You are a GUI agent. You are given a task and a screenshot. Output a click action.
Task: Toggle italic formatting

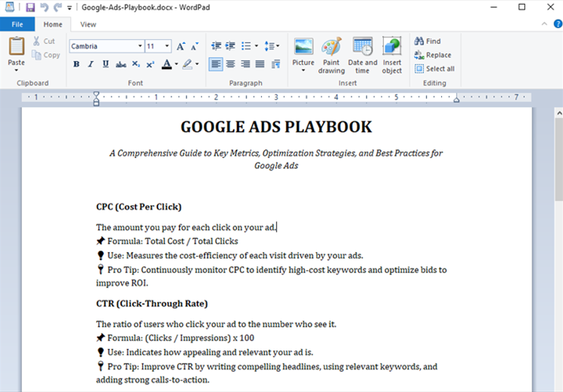tap(90, 64)
